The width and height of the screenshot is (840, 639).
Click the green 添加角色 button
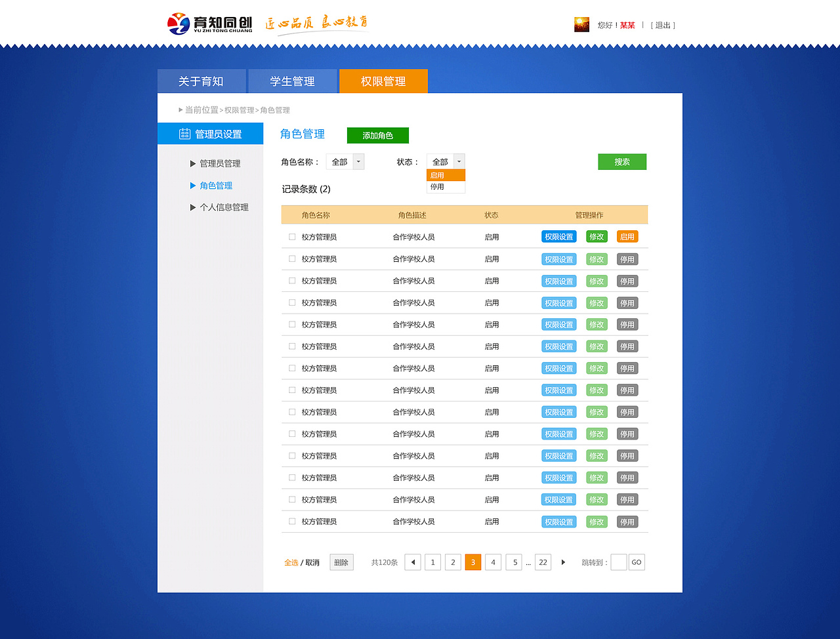(377, 135)
